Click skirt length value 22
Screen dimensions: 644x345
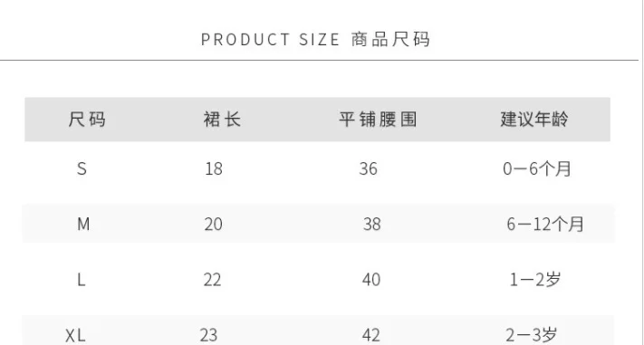212,280
